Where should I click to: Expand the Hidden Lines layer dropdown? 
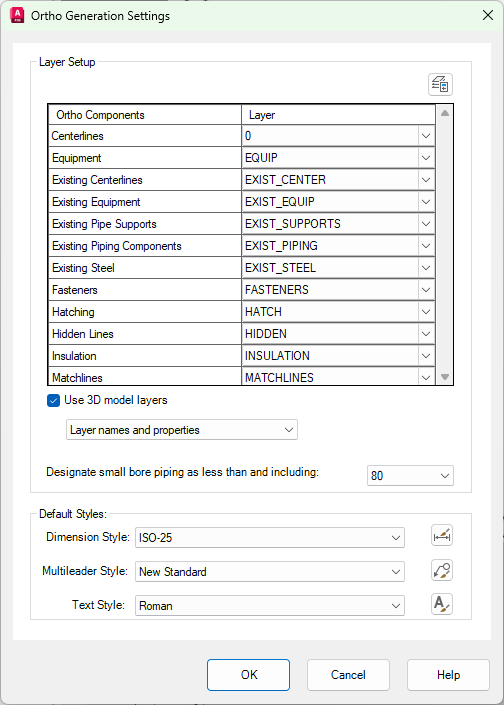pos(426,334)
